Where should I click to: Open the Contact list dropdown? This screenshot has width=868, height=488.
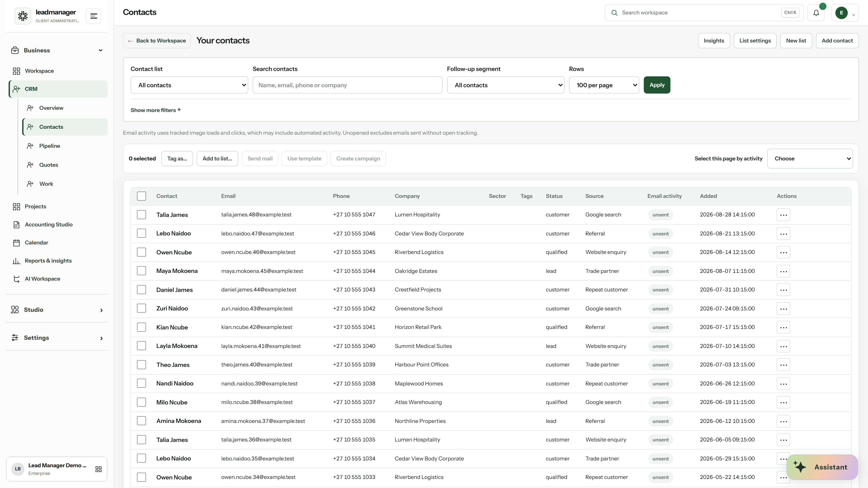coord(189,85)
